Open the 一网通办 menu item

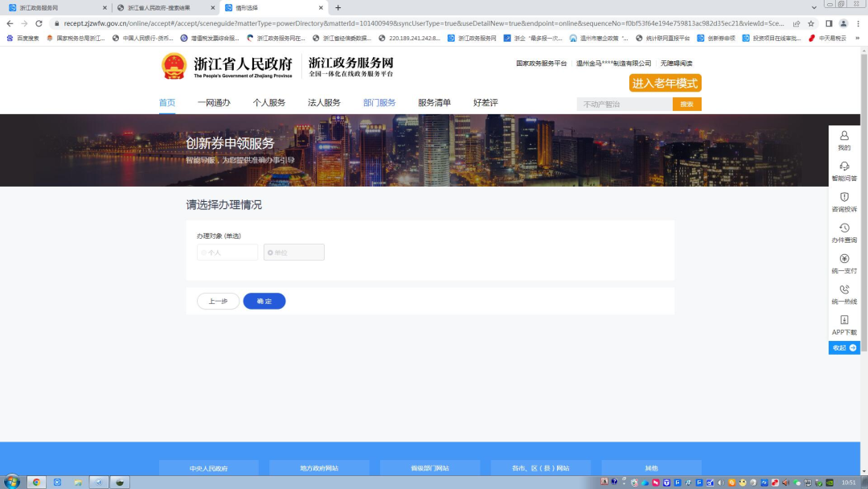(x=214, y=102)
